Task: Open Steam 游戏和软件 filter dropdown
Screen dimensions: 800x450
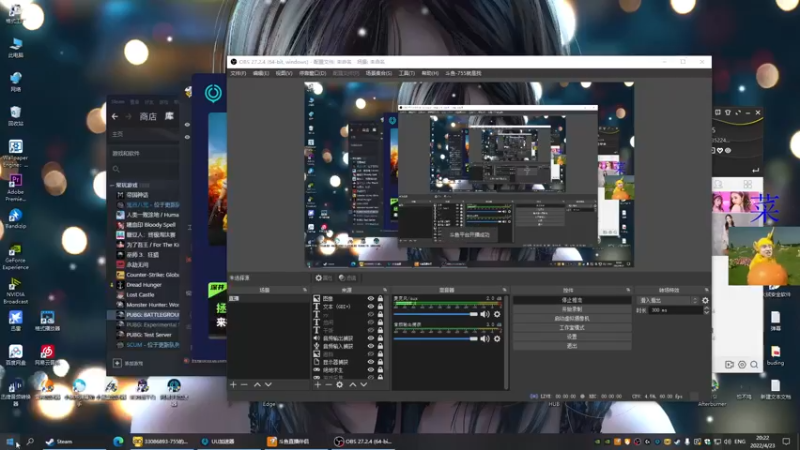Action: (x=143, y=153)
